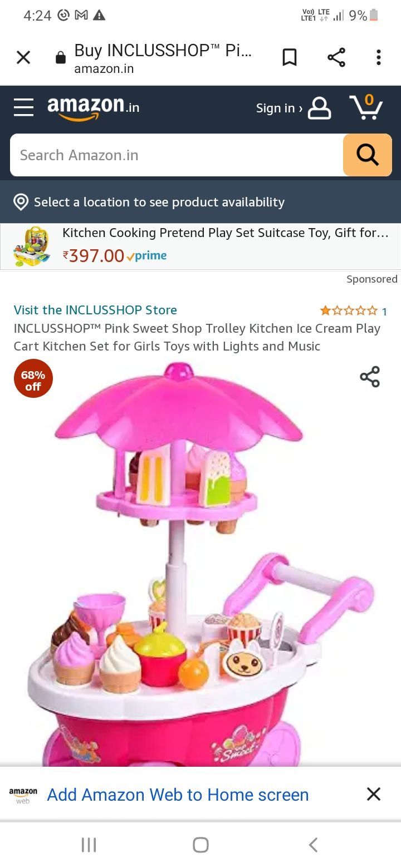Open the star rating reviews
Image resolution: width=401 pixels, height=868 pixels.
(353, 311)
